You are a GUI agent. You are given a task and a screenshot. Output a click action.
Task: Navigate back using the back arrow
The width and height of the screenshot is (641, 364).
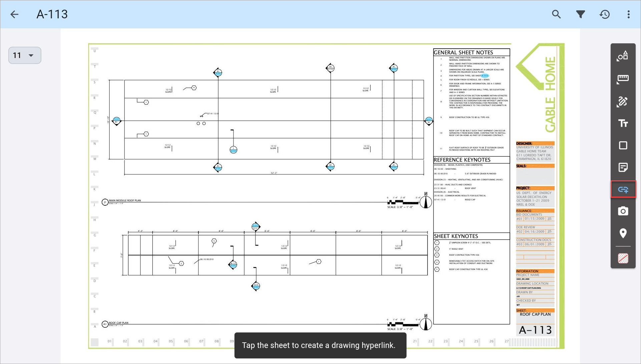[14, 14]
